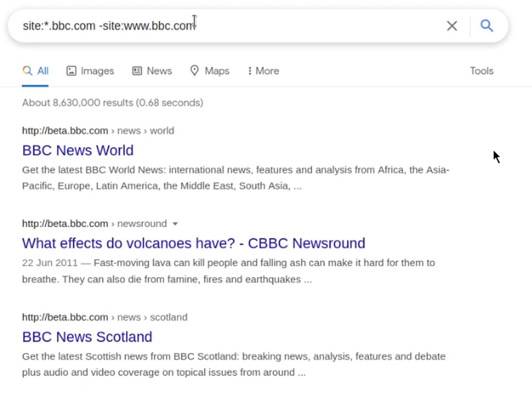Click the magnifier icon beside All
This screenshot has width=532, height=393.
tap(27, 71)
